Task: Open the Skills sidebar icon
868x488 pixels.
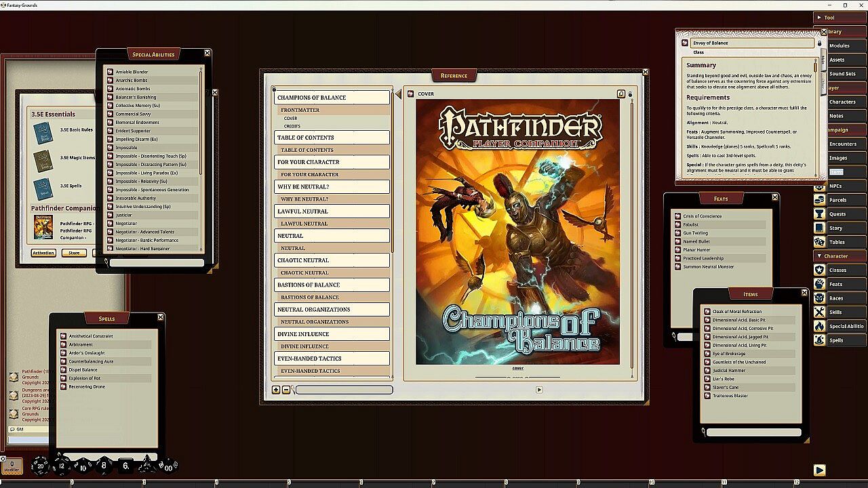Action: coord(819,312)
